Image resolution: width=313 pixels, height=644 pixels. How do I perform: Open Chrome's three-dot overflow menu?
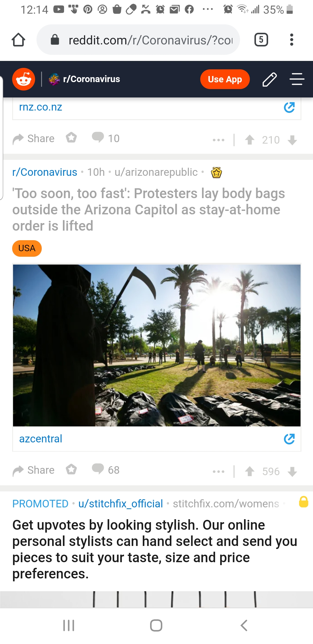[292, 40]
